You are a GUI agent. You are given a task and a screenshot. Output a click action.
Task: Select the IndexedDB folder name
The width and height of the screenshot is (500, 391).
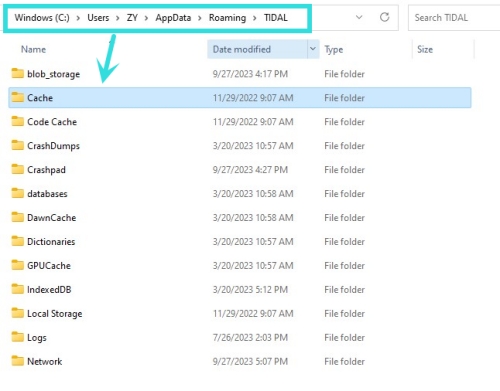click(49, 290)
